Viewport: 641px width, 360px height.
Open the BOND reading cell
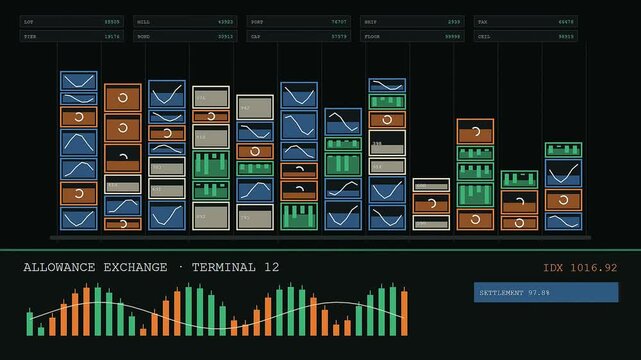click(x=185, y=36)
